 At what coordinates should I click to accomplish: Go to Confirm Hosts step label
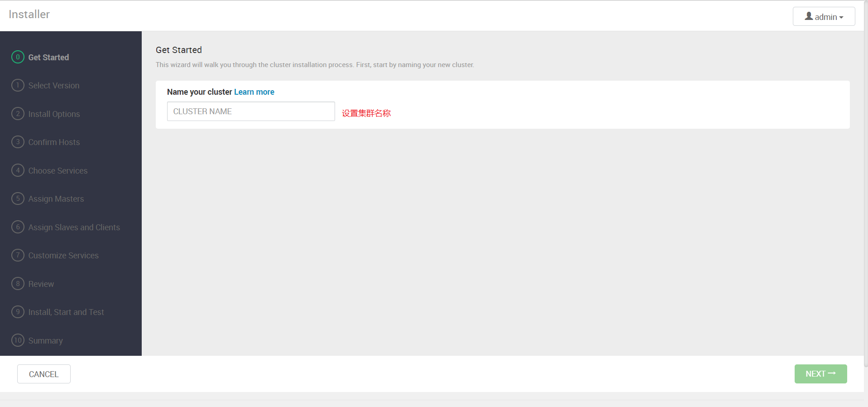[x=54, y=142]
